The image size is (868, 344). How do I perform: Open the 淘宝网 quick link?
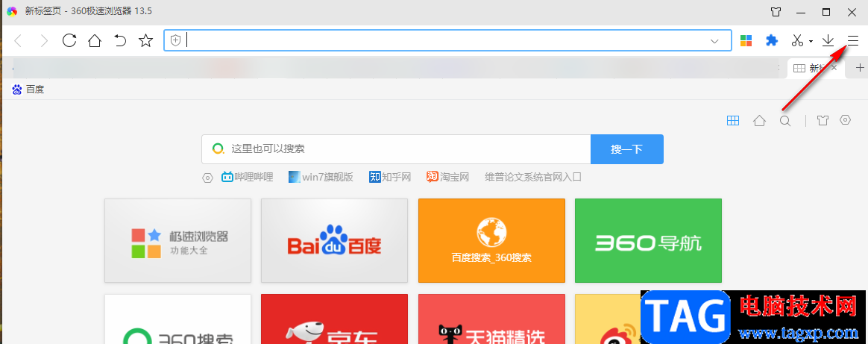click(x=448, y=178)
